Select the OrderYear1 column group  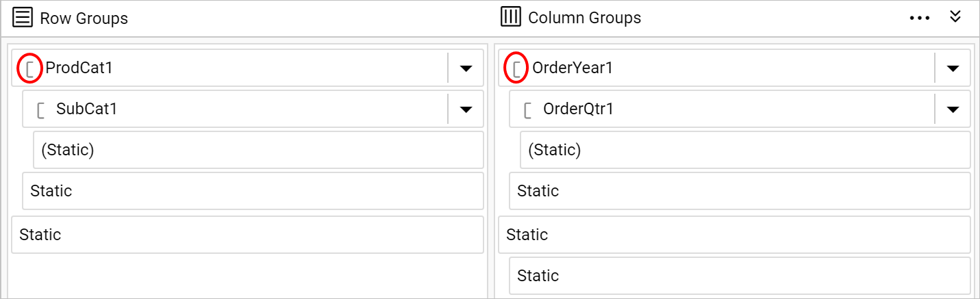[734, 68]
